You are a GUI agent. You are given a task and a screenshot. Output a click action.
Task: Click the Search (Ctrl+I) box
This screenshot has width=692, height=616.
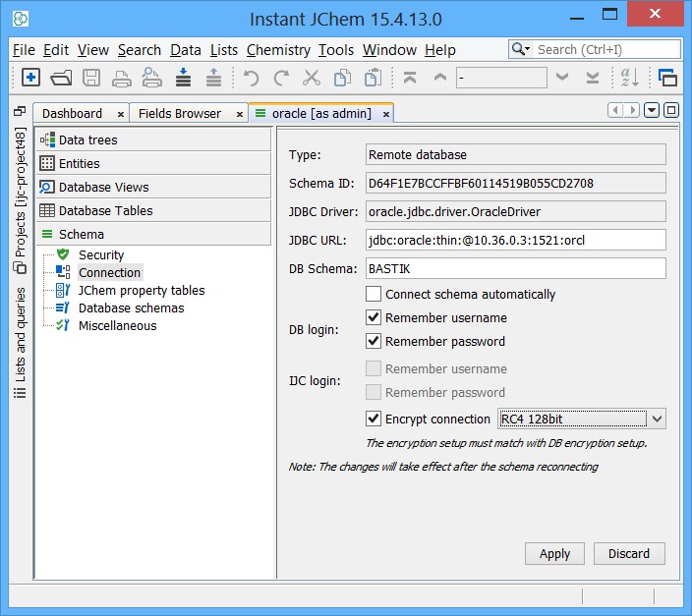pyautogui.click(x=604, y=49)
